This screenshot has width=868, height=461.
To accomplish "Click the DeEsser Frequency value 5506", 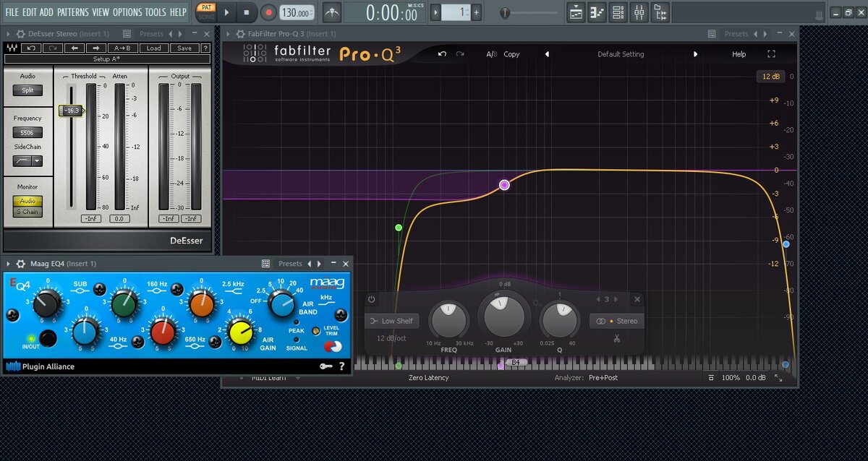I will [x=27, y=133].
